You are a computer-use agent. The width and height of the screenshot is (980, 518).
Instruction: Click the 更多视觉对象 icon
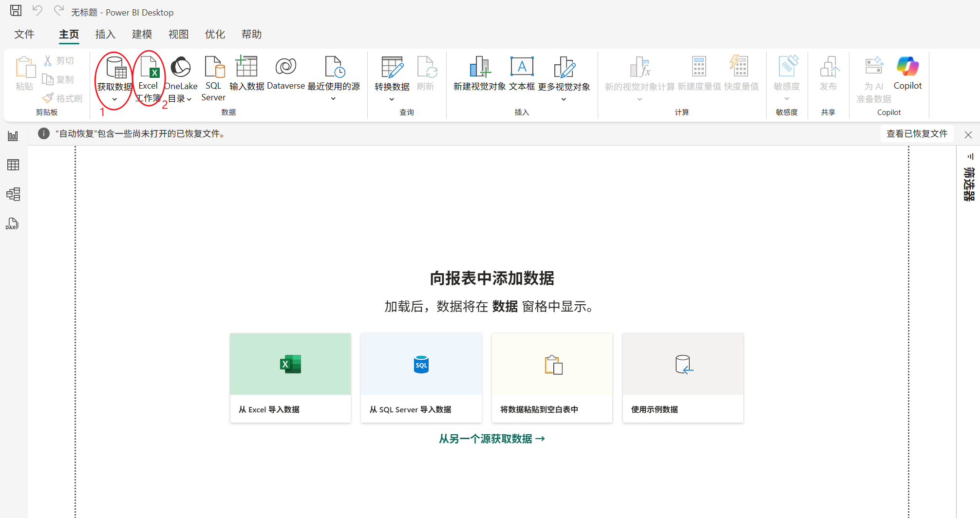pyautogui.click(x=565, y=67)
